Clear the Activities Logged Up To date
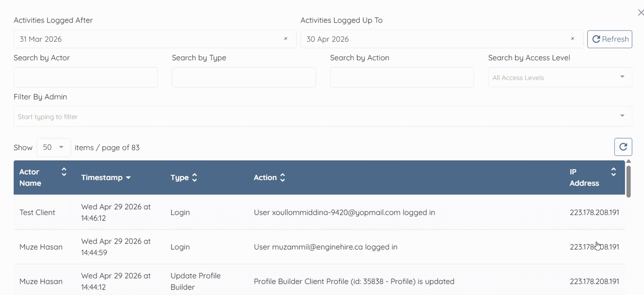 coord(573,39)
